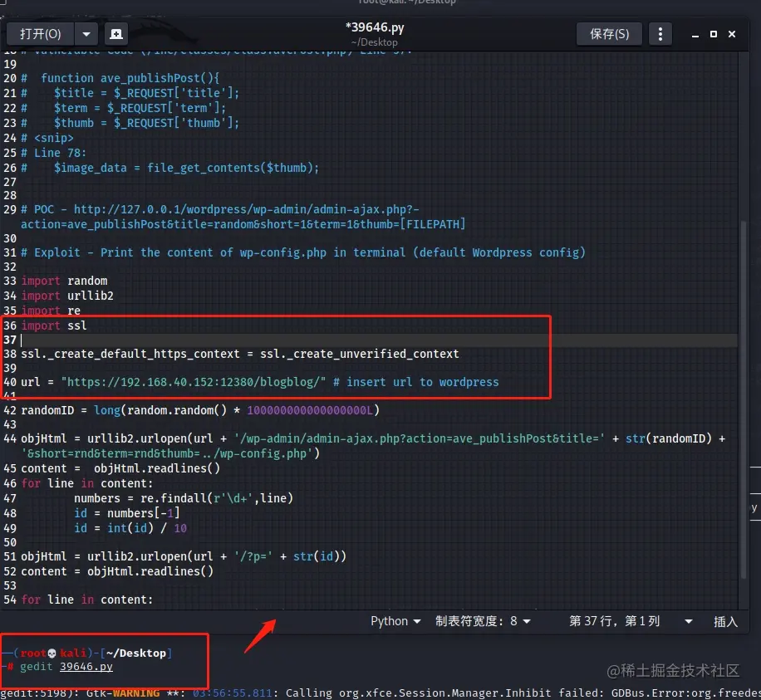Click the url string on line 40
Viewport: 761px width, 700px height.
(194, 382)
